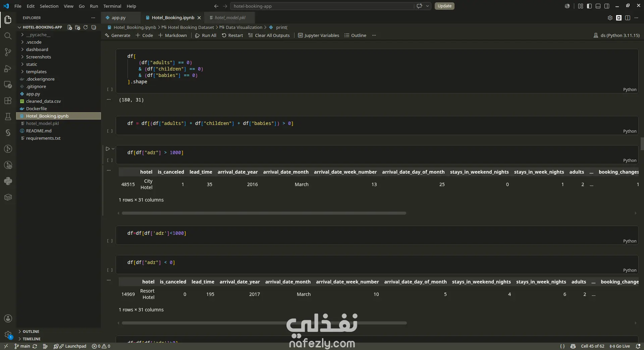
Task: Toggle primary side bar visibility
Action: pos(589,6)
